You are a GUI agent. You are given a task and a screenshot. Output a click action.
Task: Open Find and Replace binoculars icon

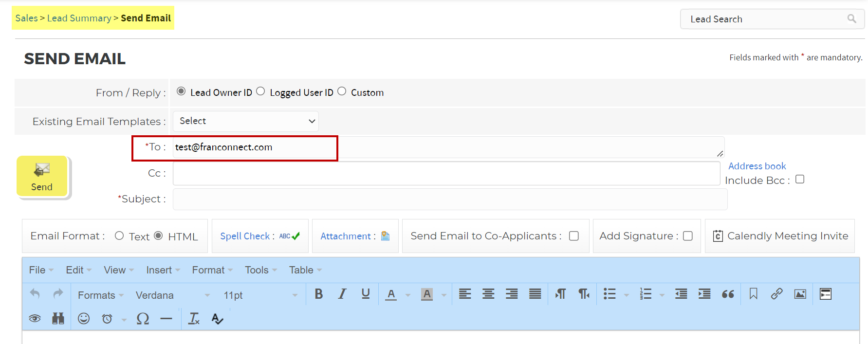click(x=58, y=319)
